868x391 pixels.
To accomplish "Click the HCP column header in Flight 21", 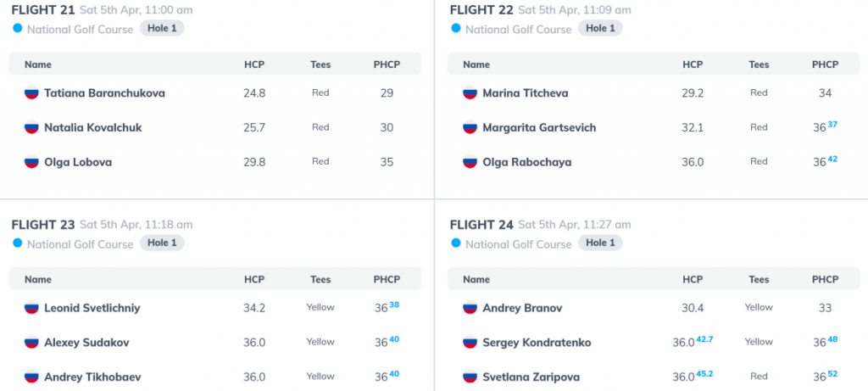I will 254,64.
